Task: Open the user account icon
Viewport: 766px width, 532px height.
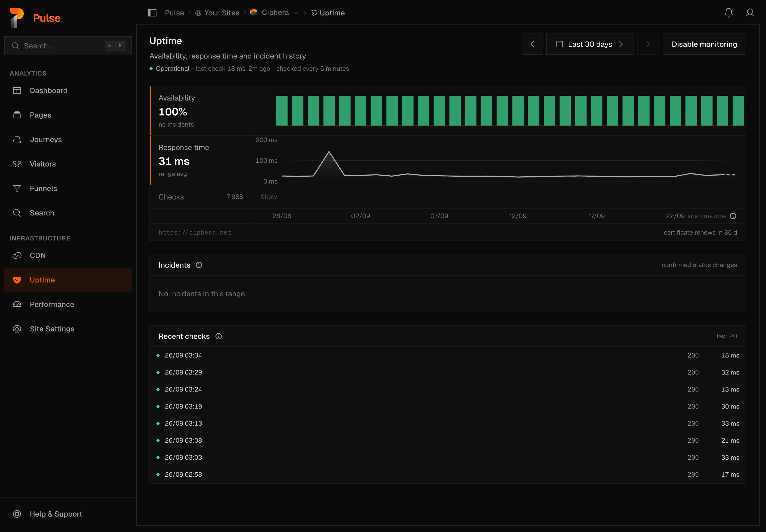Action: click(x=750, y=13)
